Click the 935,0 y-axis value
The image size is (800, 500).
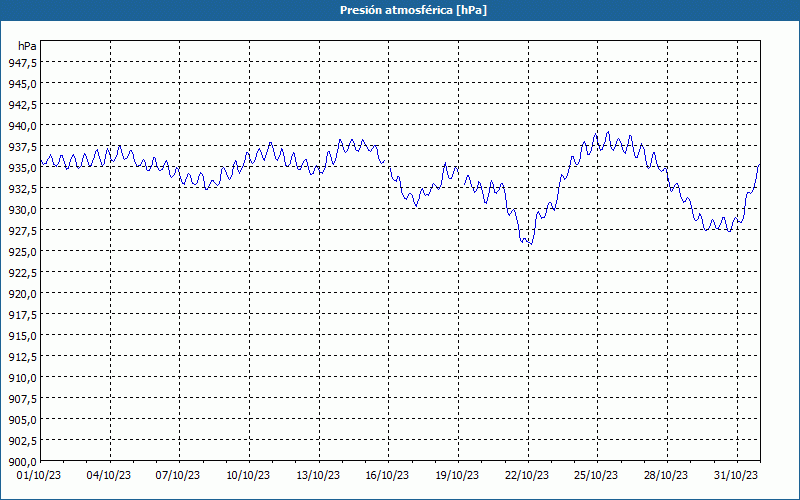22,167
